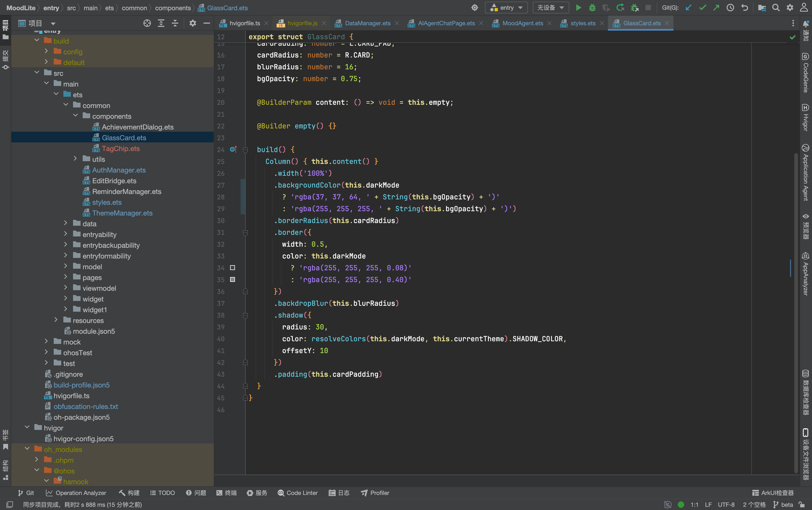Commit changes using the Git checkmark icon
This screenshot has width=812, height=510.
pyautogui.click(x=702, y=8)
